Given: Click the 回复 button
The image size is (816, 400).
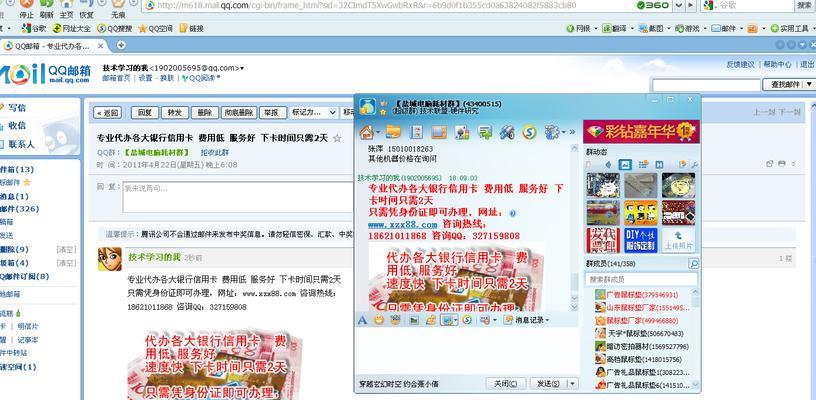Looking at the screenshot, I should [x=144, y=112].
